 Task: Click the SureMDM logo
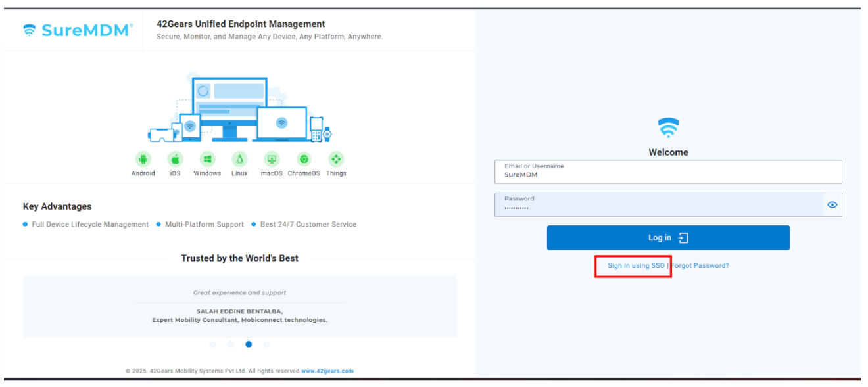(78, 30)
